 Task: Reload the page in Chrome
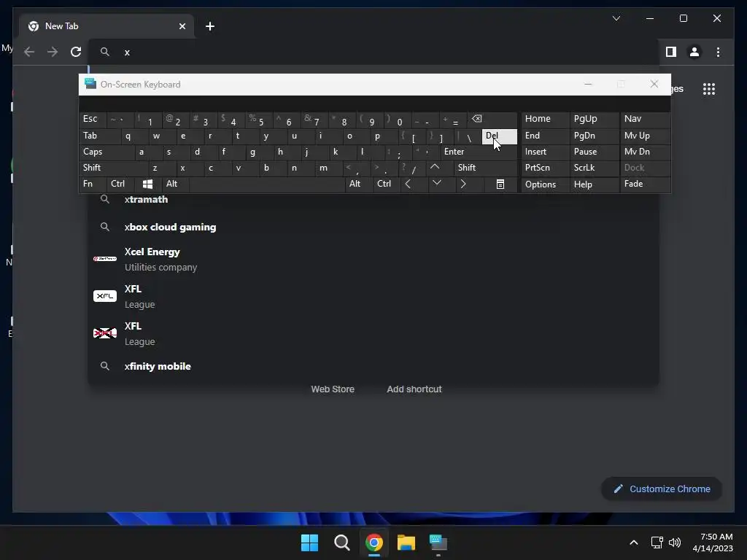click(76, 52)
